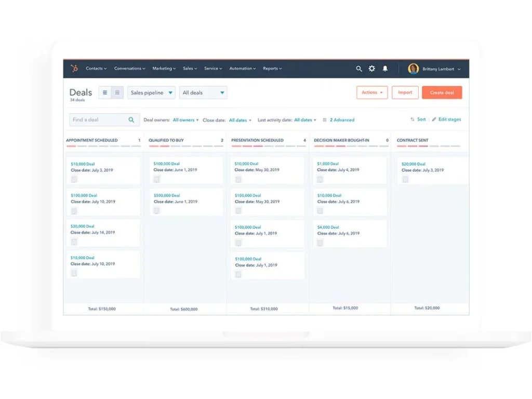Click the filter icon next to 2 Advanced

325,119
